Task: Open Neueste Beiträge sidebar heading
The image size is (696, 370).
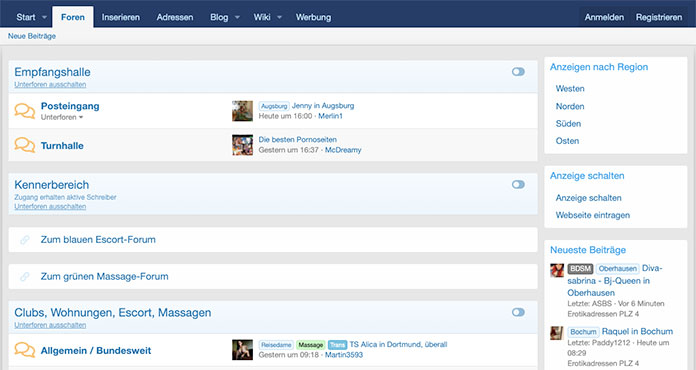Action: [588, 250]
